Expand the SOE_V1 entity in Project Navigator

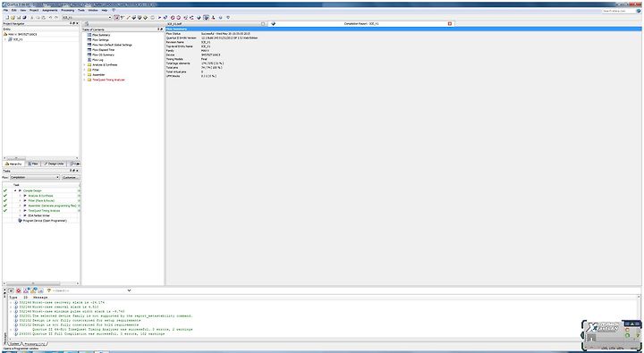[5, 39]
